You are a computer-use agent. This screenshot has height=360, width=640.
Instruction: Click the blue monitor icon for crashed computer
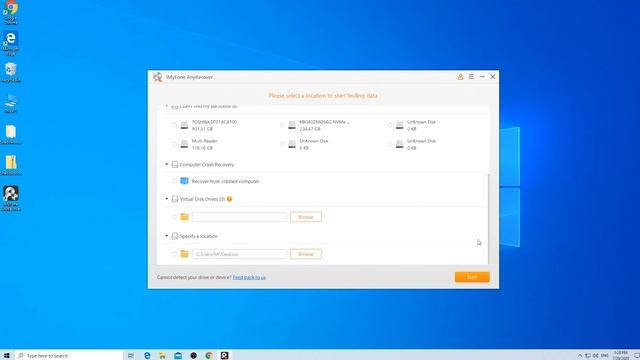pos(184,181)
